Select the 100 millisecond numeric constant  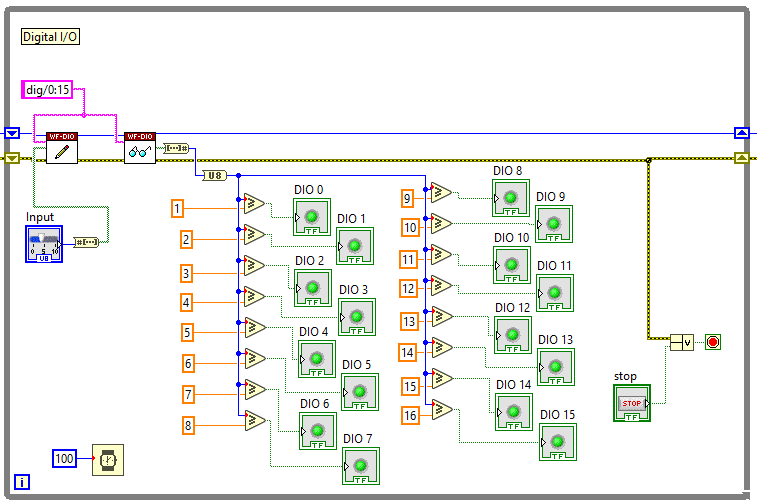pos(64,458)
